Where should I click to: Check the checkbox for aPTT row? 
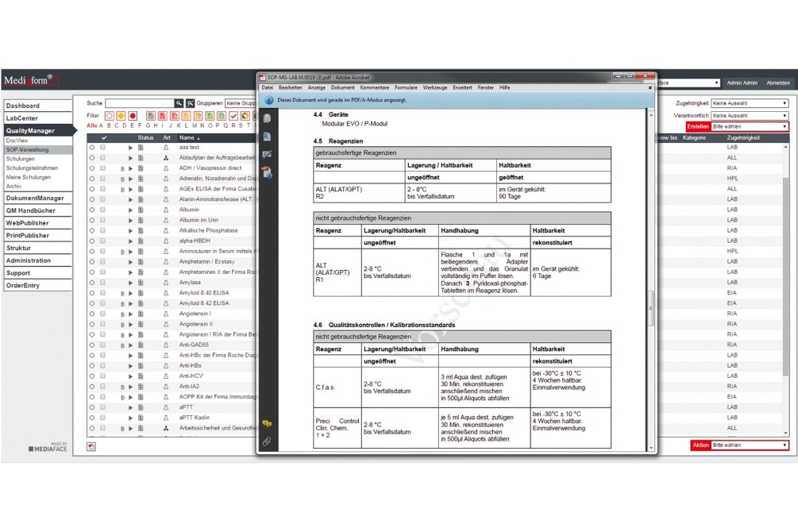[x=102, y=407]
